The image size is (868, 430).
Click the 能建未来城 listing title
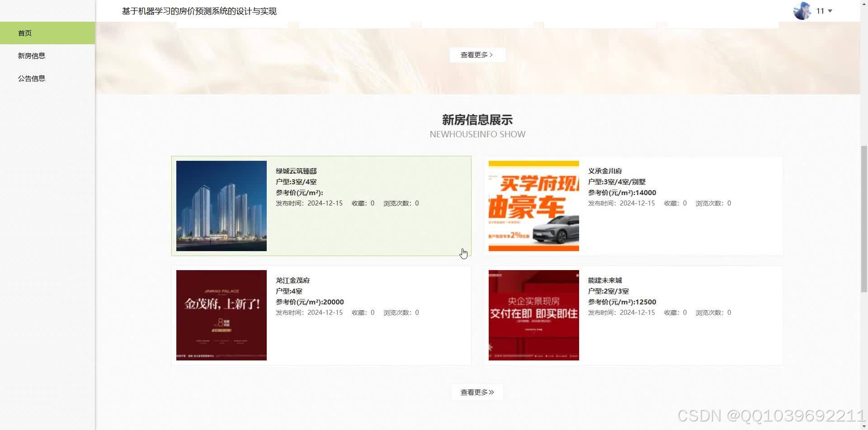point(605,280)
